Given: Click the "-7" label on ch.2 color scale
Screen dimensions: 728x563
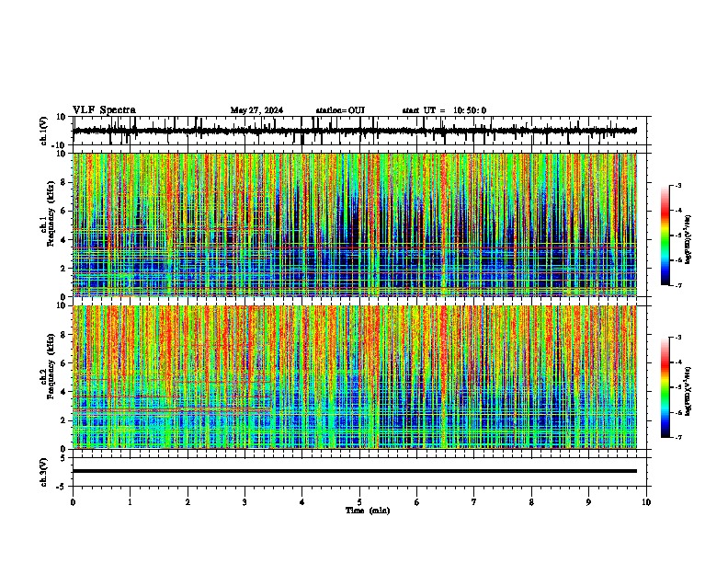Looking at the screenshot, I should coord(678,437).
